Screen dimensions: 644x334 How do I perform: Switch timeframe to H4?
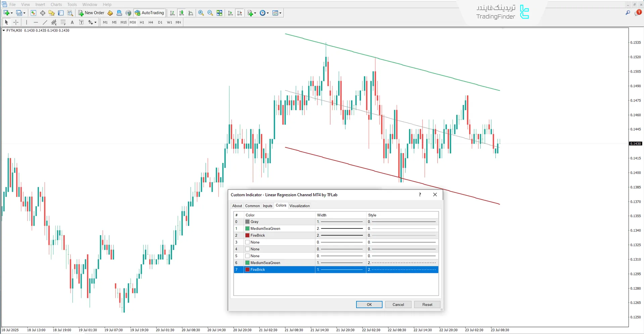tap(150, 22)
